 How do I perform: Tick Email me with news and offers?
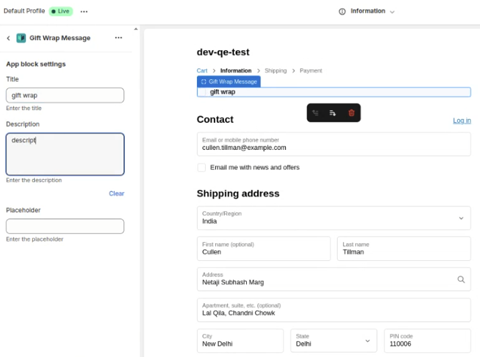(202, 167)
